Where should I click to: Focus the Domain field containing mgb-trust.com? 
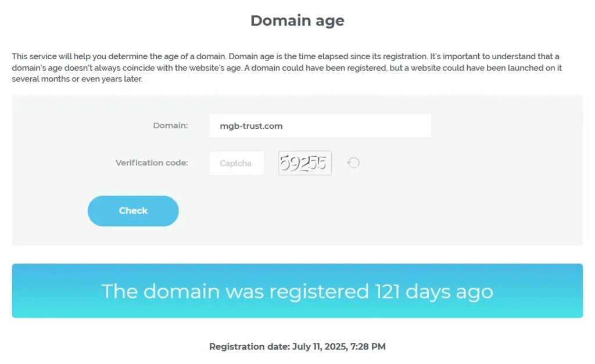click(x=320, y=126)
